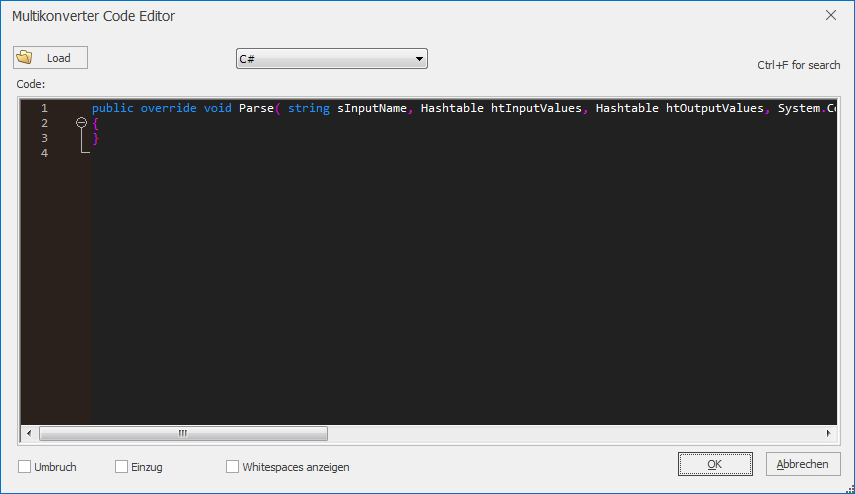The image size is (855, 494).
Task: Click the opening brace on line 2
Action: [96, 124]
